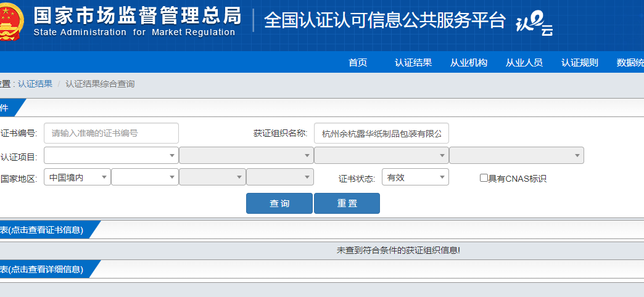
Task: Click the 国家市场监督管理总局 heading
Action: [137, 15]
